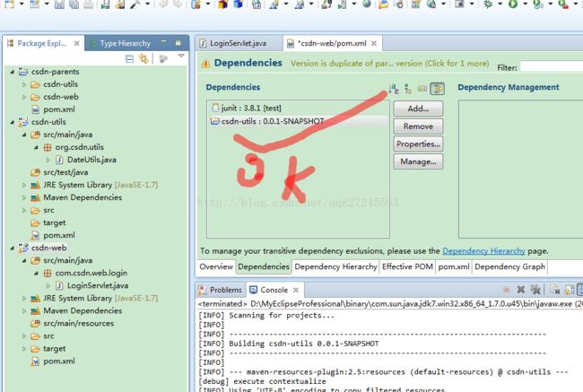
Task: Click the Remove dependency button
Action: (x=418, y=126)
